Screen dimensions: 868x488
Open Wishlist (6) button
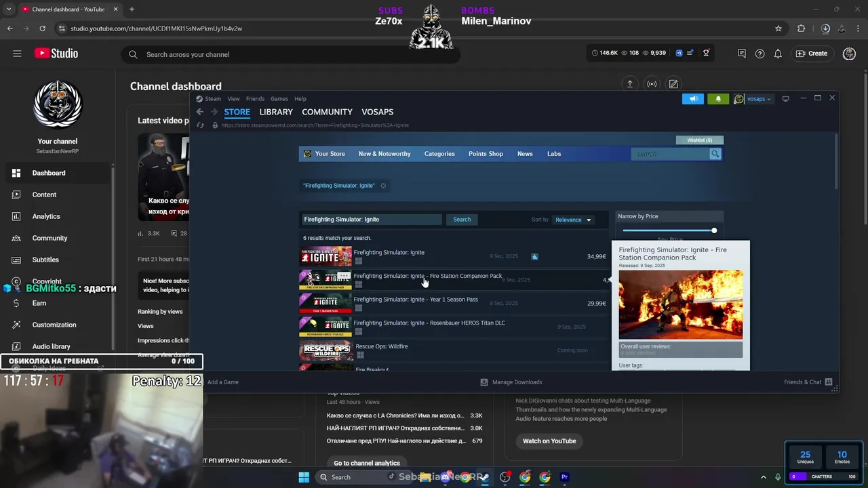700,140
